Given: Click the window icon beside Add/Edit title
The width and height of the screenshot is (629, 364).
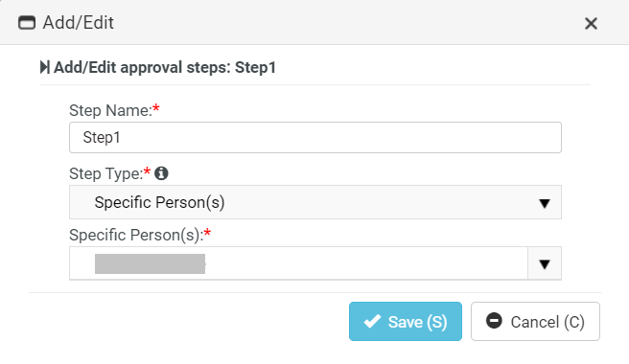Looking at the screenshot, I should pos(27,23).
